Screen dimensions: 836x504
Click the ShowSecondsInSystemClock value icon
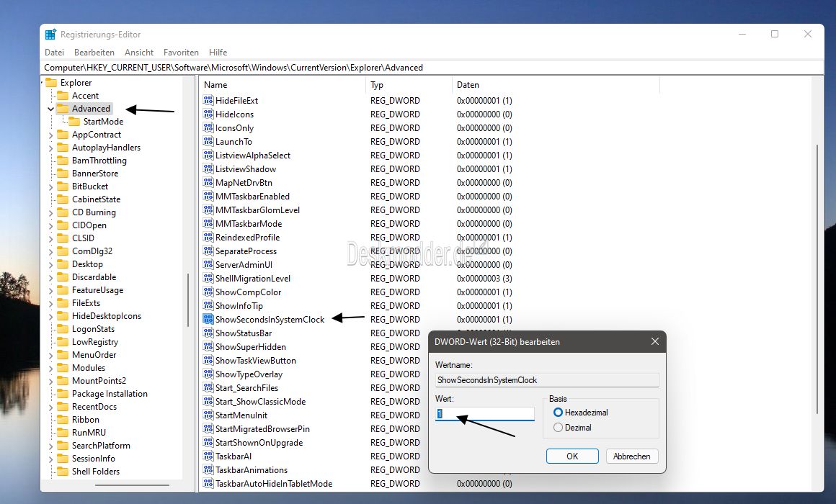pyautogui.click(x=208, y=319)
